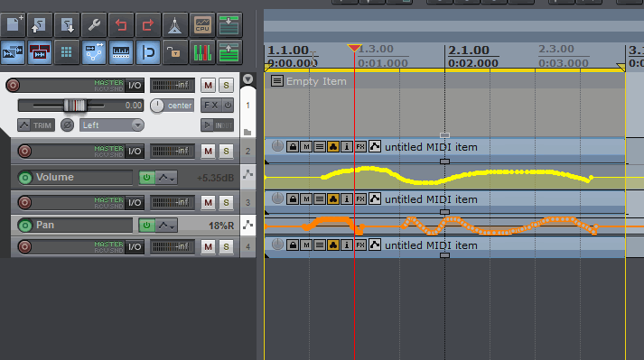Arm track 2 for recording

[24, 151]
